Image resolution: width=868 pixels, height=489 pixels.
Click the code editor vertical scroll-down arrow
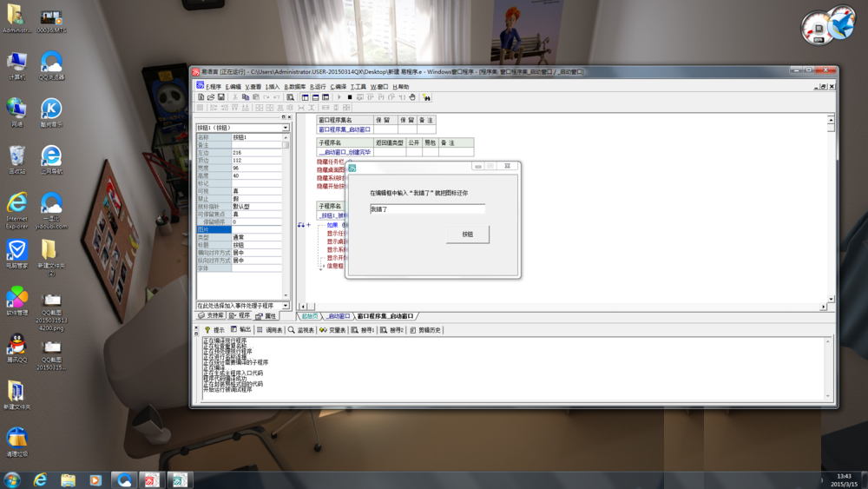tap(831, 299)
